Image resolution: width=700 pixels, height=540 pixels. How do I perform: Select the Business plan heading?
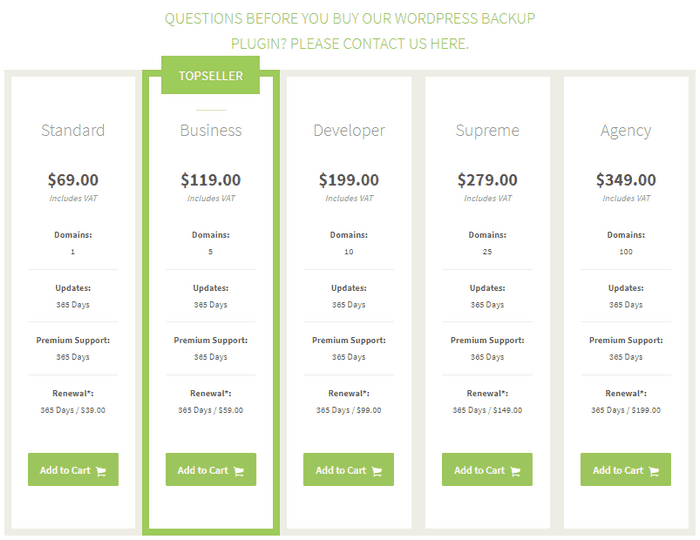211,130
